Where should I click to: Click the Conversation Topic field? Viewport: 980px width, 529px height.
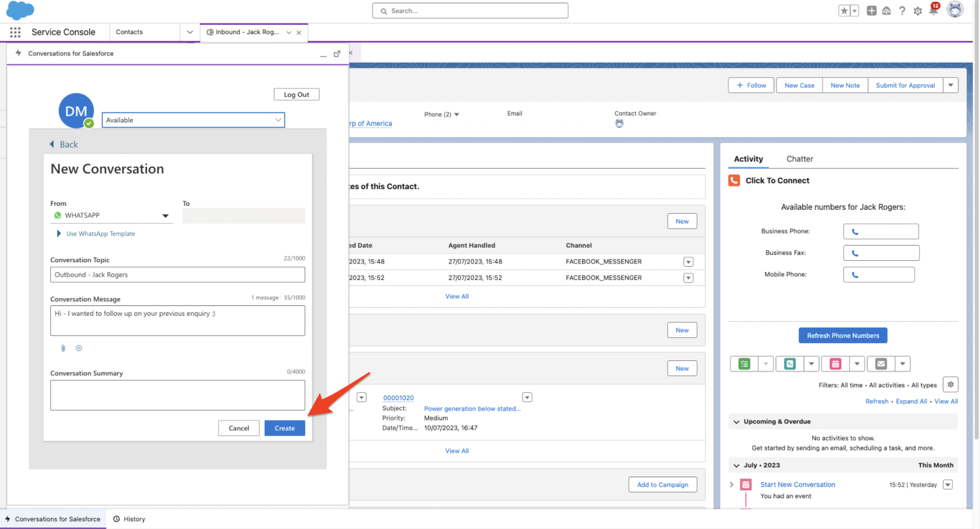point(178,275)
